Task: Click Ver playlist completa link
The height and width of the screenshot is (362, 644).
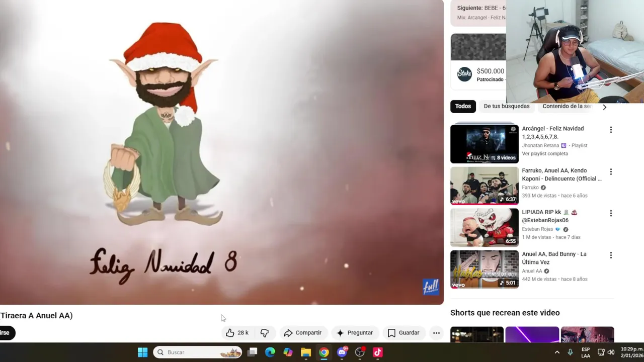Action: click(x=545, y=154)
